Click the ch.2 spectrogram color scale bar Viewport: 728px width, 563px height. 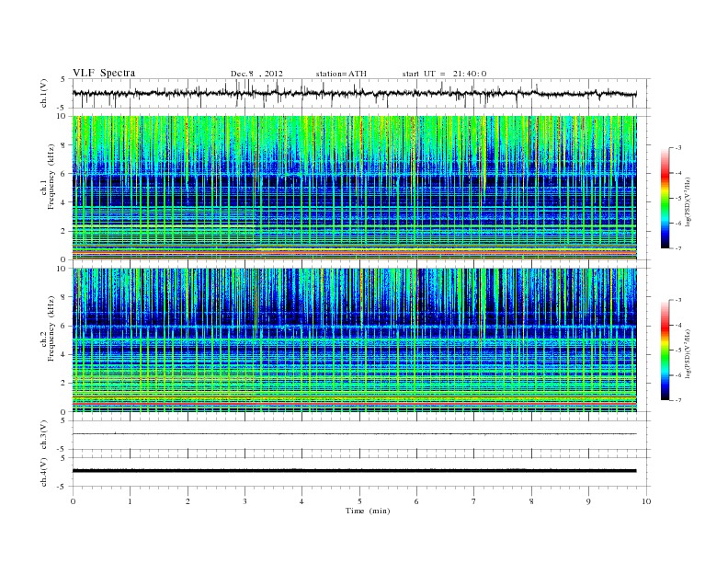(665, 350)
